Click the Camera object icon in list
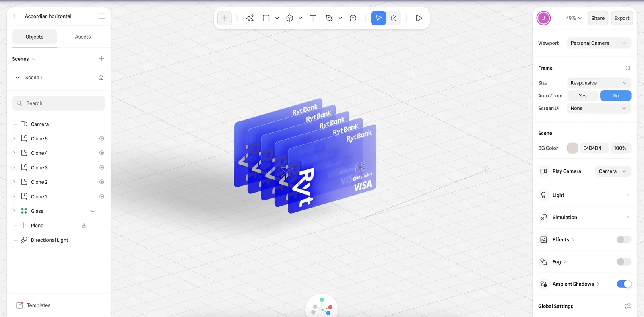Image resolution: width=644 pixels, height=317 pixels. point(24,124)
